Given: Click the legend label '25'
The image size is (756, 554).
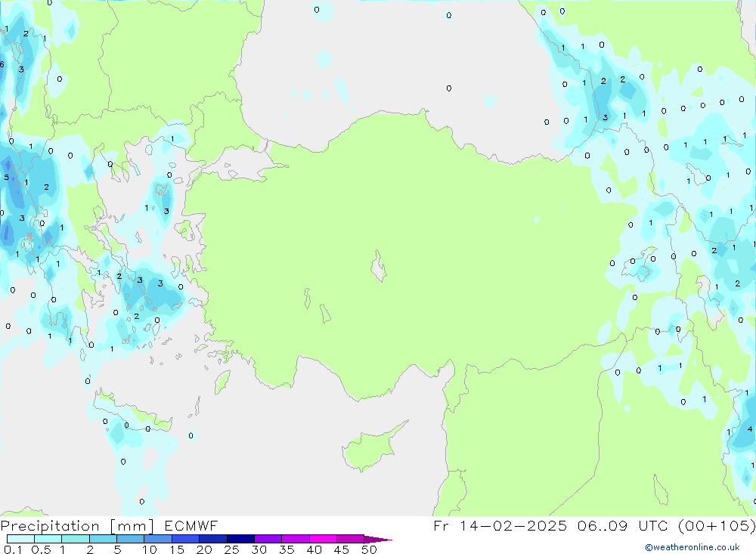Looking at the screenshot, I should [x=231, y=549].
